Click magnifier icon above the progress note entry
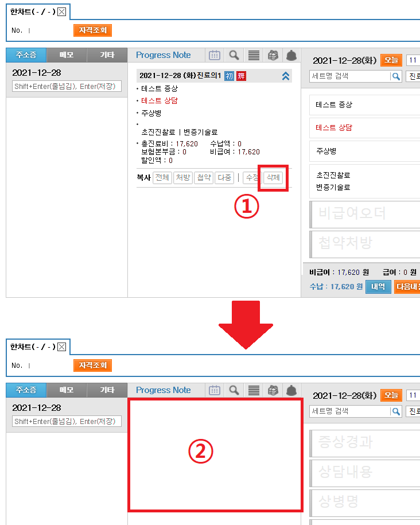The image size is (420, 525). coord(234,55)
